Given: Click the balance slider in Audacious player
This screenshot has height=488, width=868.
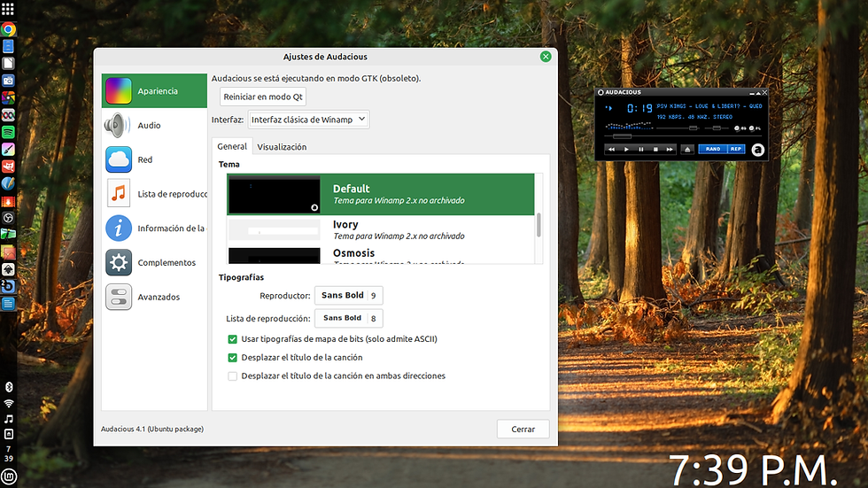Looking at the screenshot, I should [717, 128].
